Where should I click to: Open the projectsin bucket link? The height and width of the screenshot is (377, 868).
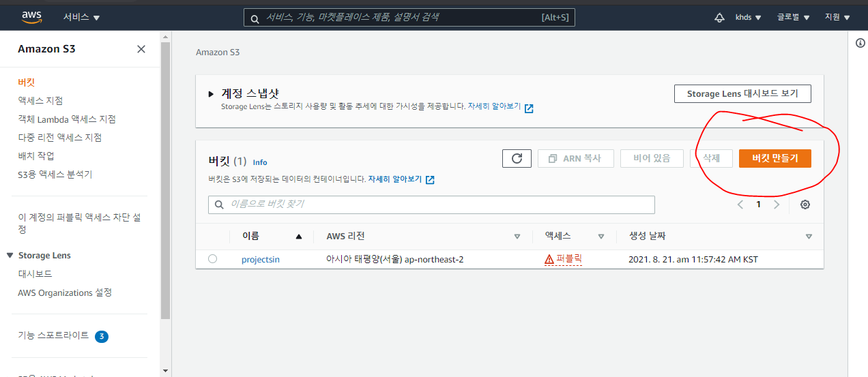pos(261,259)
